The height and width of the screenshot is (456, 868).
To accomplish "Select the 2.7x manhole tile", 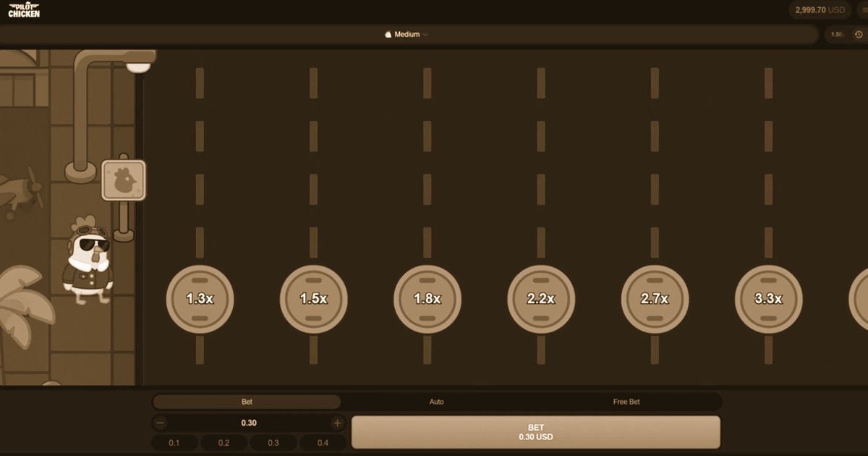I will tap(655, 299).
